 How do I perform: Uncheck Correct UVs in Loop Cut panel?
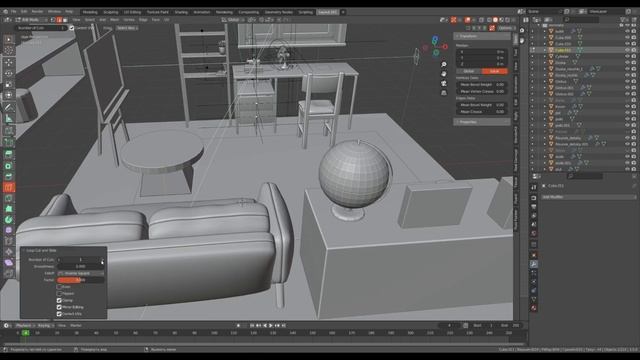coord(59,314)
